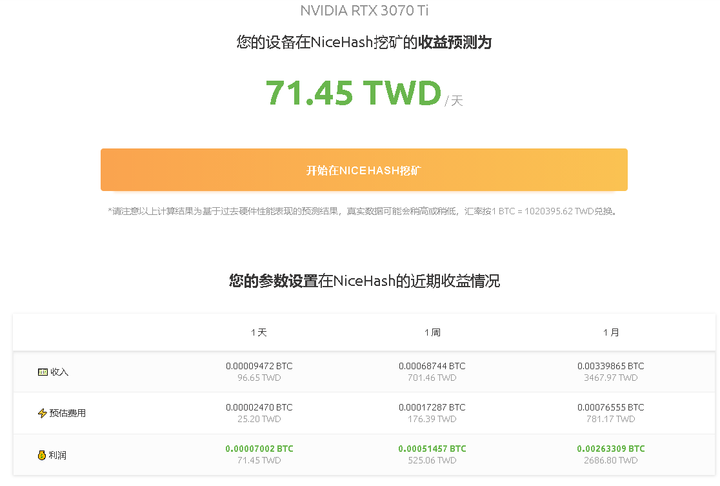Click the 1天 column header
The height and width of the screenshot is (486, 720).
pyautogui.click(x=259, y=332)
